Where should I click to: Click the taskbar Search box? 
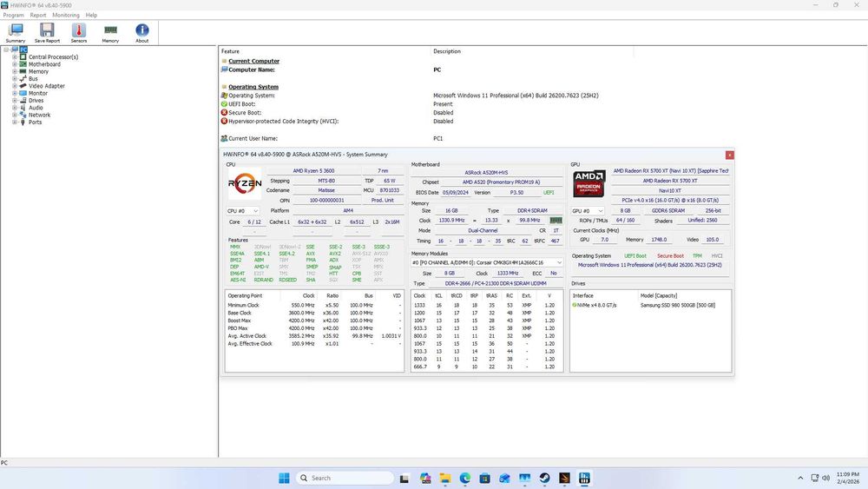pos(345,478)
